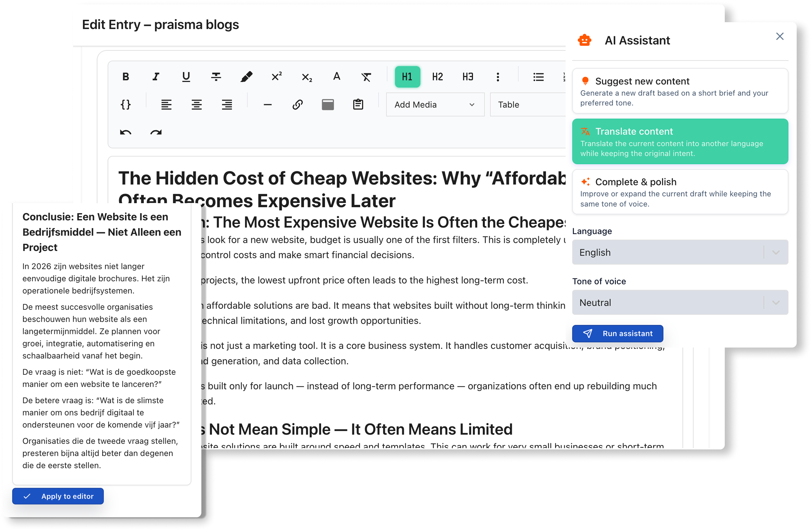Click the clear formatting icon

click(366, 77)
